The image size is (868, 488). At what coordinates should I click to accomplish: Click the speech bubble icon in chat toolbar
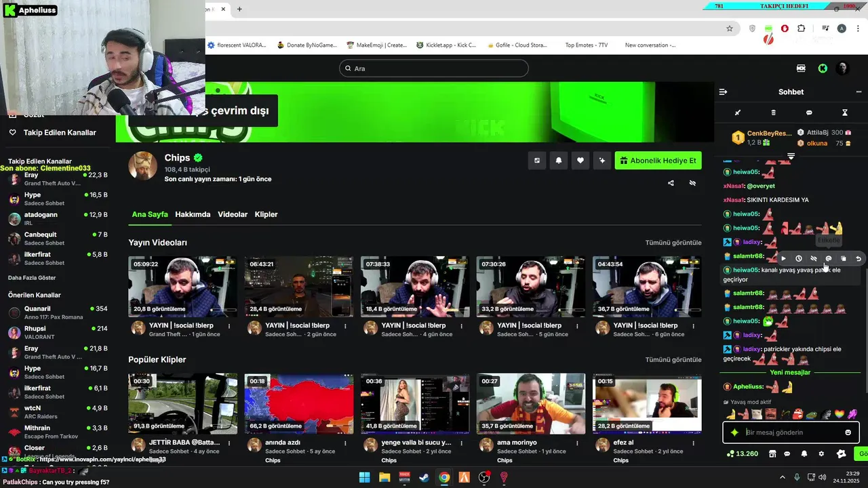click(x=809, y=113)
